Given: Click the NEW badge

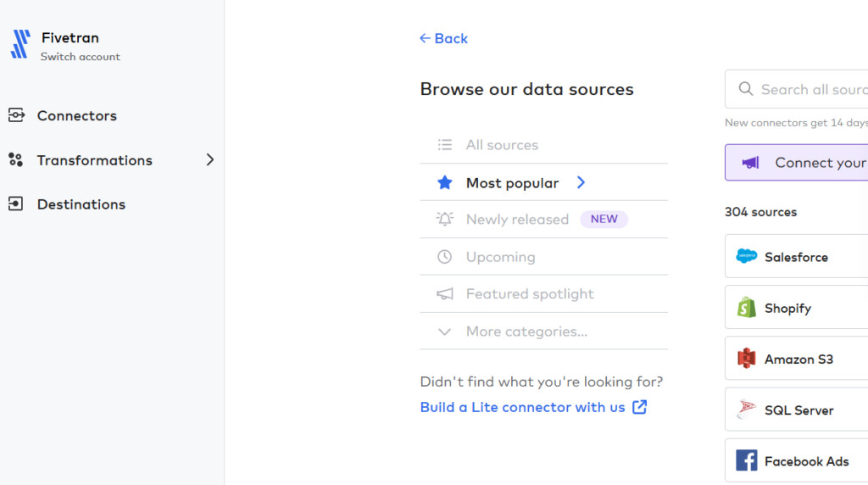Looking at the screenshot, I should point(604,220).
